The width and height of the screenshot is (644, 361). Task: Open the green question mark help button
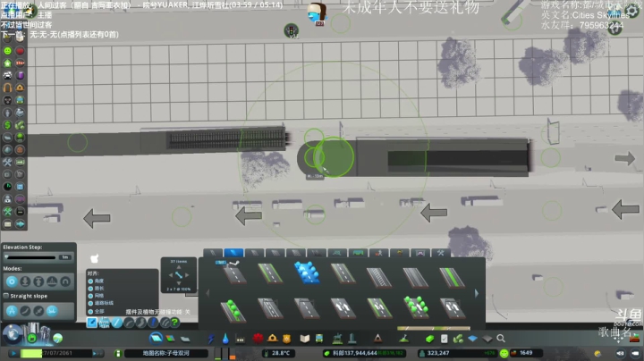175,323
